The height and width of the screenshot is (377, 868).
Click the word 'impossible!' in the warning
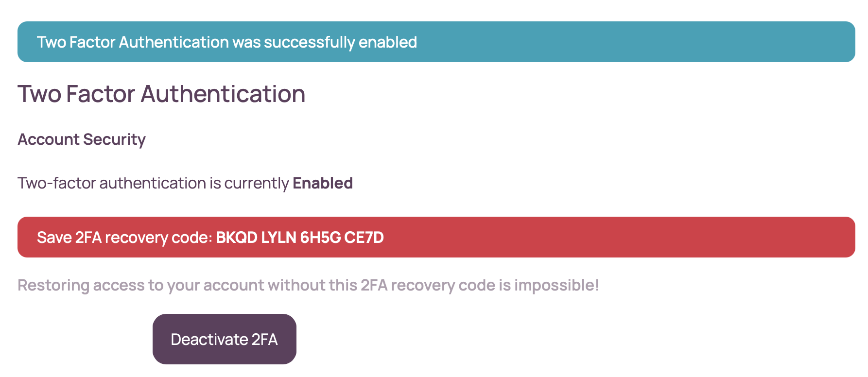[x=556, y=285]
